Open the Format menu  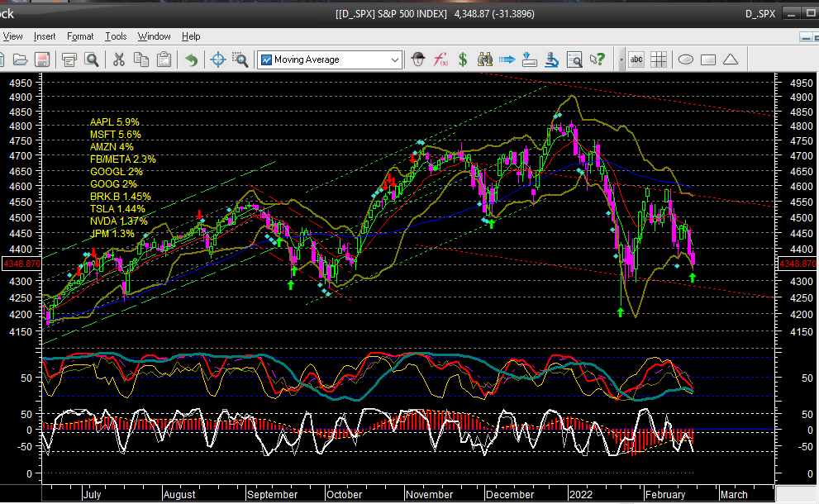[x=80, y=36]
